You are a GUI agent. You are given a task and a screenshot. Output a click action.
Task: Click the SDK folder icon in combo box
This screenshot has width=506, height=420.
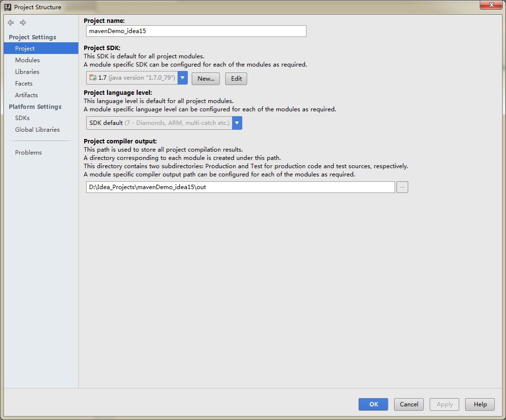pyautogui.click(x=93, y=78)
